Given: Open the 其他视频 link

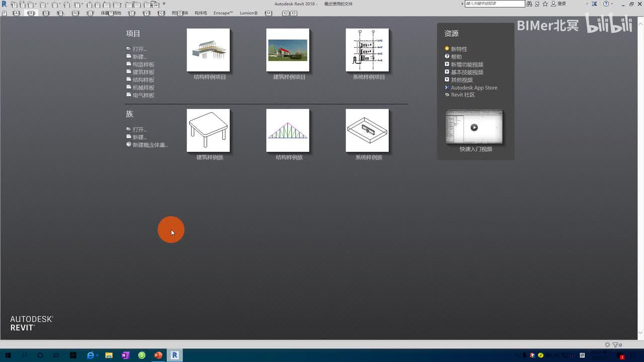Looking at the screenshot, I should coord(458,80).
